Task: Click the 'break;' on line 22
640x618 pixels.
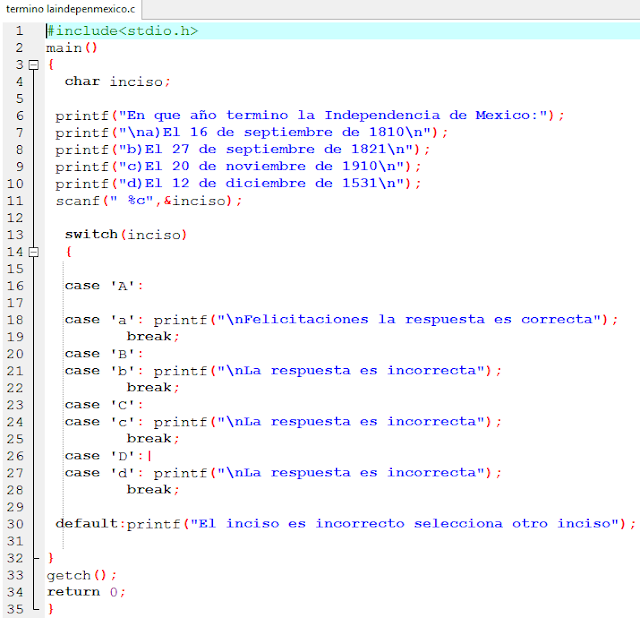Action: [x=153, y=388]
